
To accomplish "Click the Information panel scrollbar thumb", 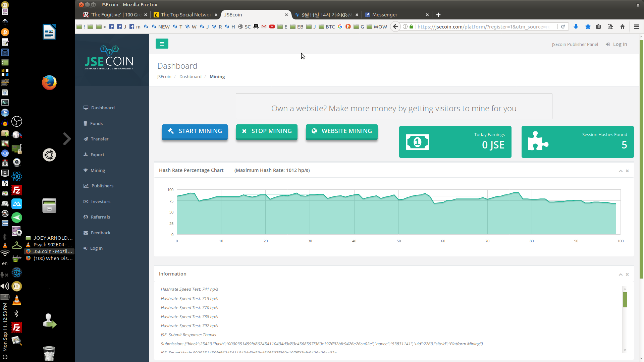I will (x=625, y=300).
